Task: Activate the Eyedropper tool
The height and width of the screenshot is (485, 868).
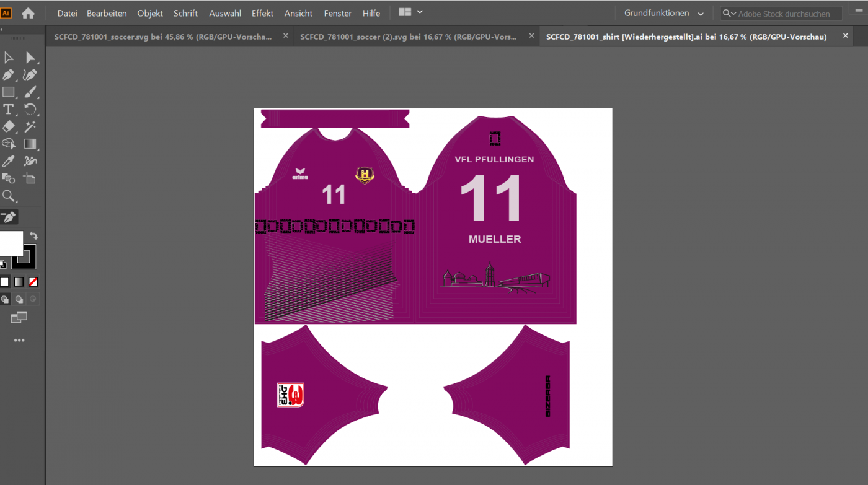Action: click(x=9, y=162)
